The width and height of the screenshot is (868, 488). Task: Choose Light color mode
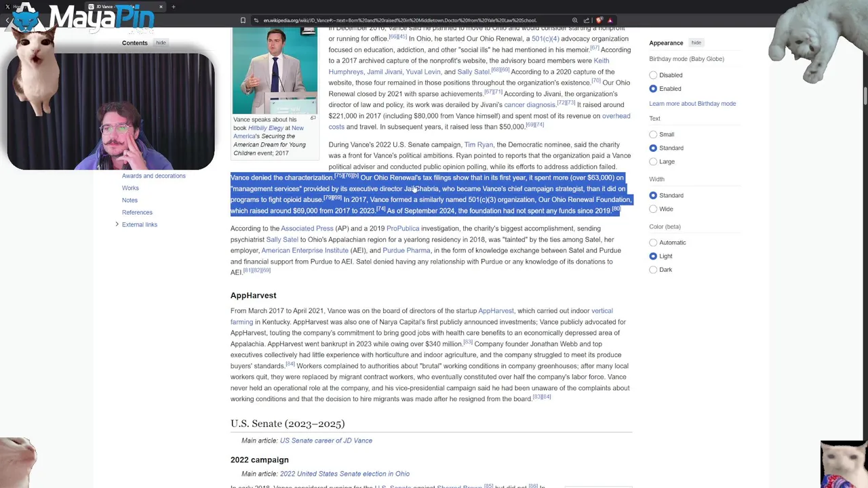(653, 256)
